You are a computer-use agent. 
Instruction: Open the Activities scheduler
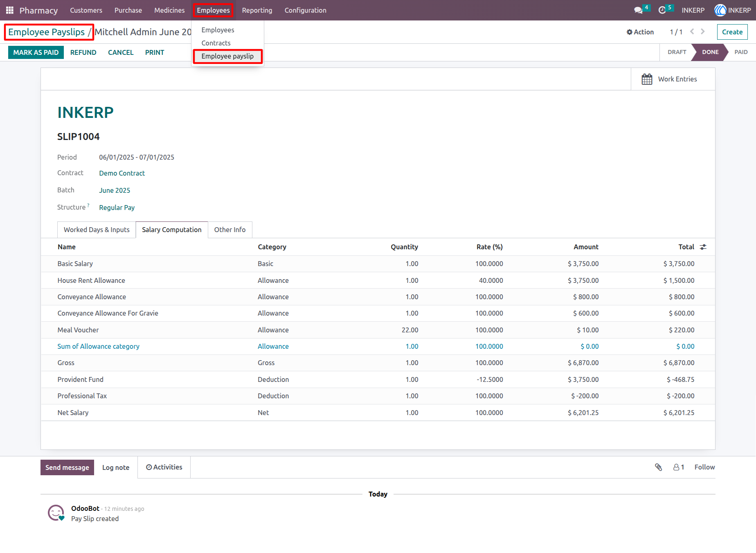click(164, 467)
